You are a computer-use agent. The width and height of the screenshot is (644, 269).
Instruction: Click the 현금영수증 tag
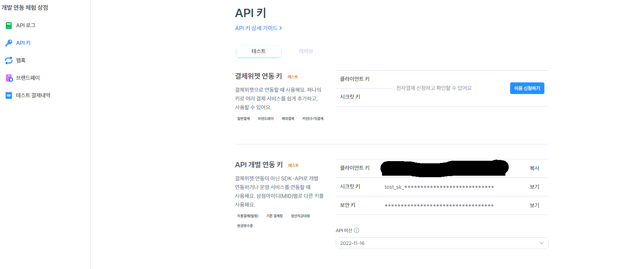[x=245, y=226]
